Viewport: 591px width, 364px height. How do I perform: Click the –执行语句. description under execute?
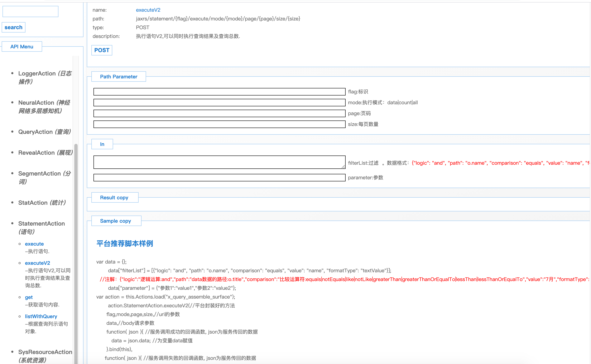pyautogui.click(x=37, y=251)
